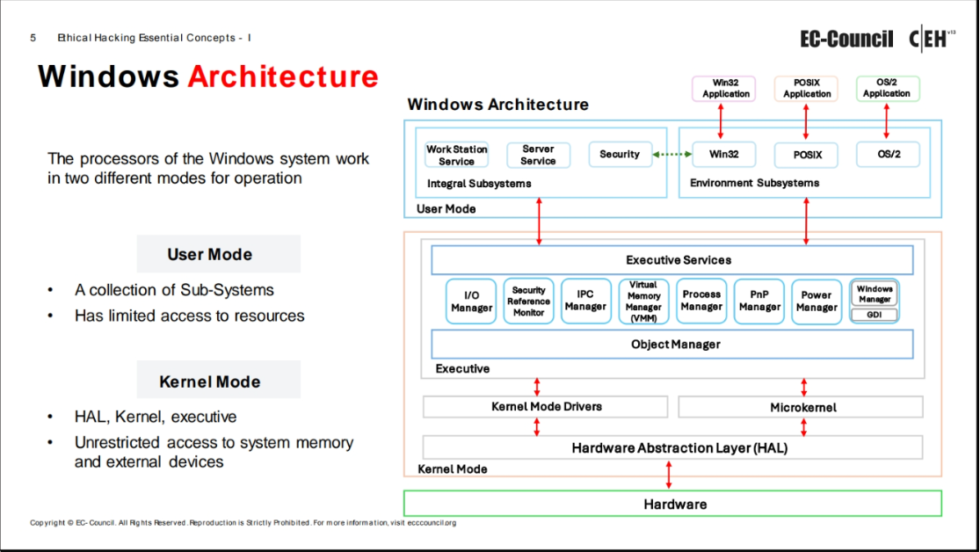Screen dimensions: 980x552
Task: Click the Hardware Abstraction Layer (HAL) bar
Action: click(671, 448)
